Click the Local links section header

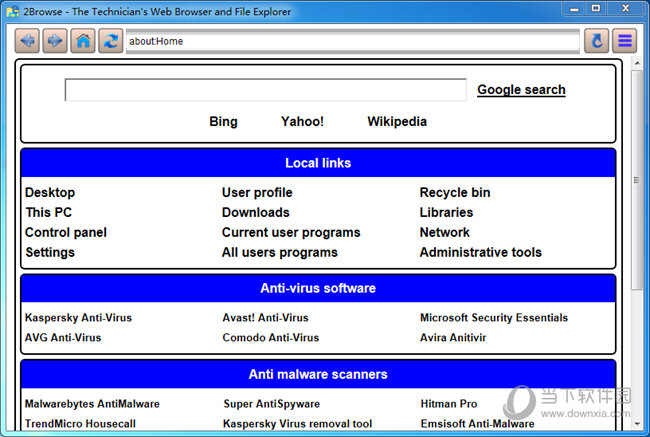(x=318, y=163)
